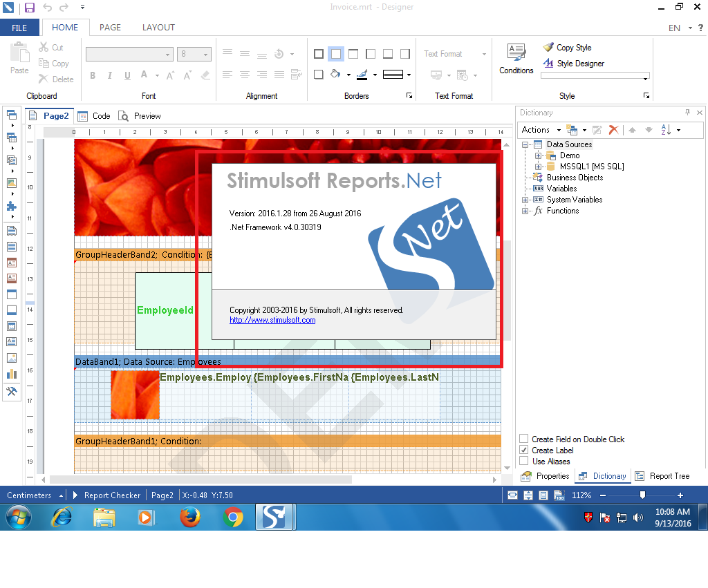Image resolution: width=708 pixels, height=588 pixels.
Task: Switch to the LAYOUT ribbon tab
Action: (158, 28)
